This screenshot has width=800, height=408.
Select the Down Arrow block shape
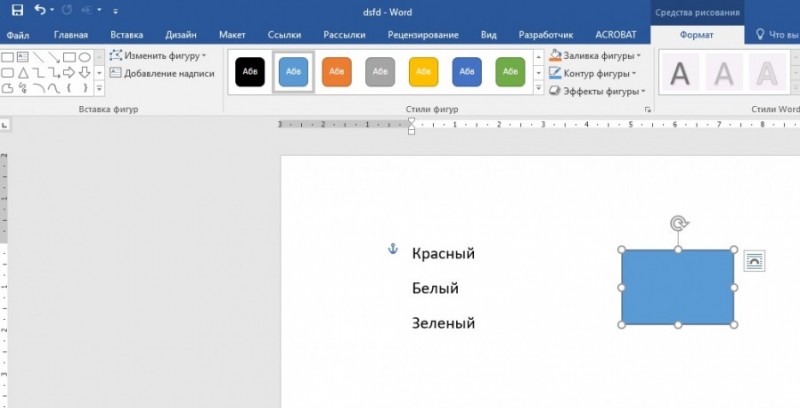click(x=85, y=72)
